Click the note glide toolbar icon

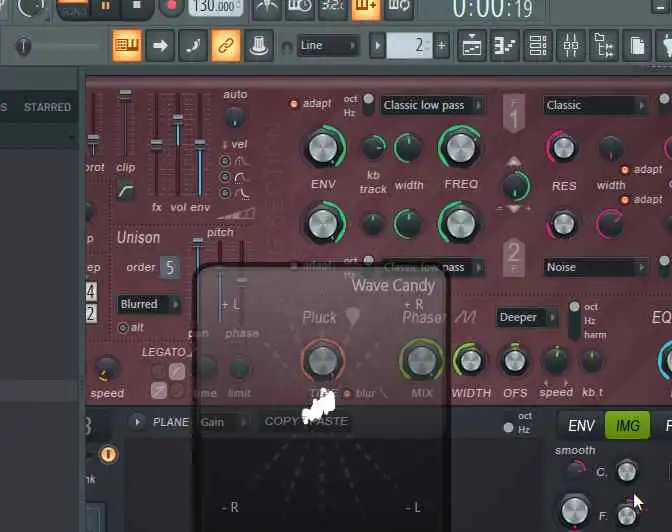(x=193, y=45)
